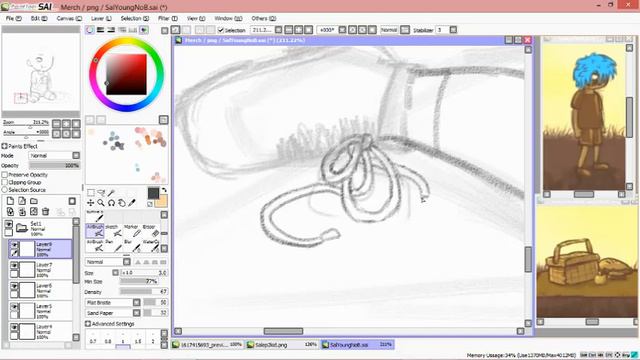Hide Layer8 using its eye icon
640x360 pixels.
pyautogui.click(x=14, y=244)
